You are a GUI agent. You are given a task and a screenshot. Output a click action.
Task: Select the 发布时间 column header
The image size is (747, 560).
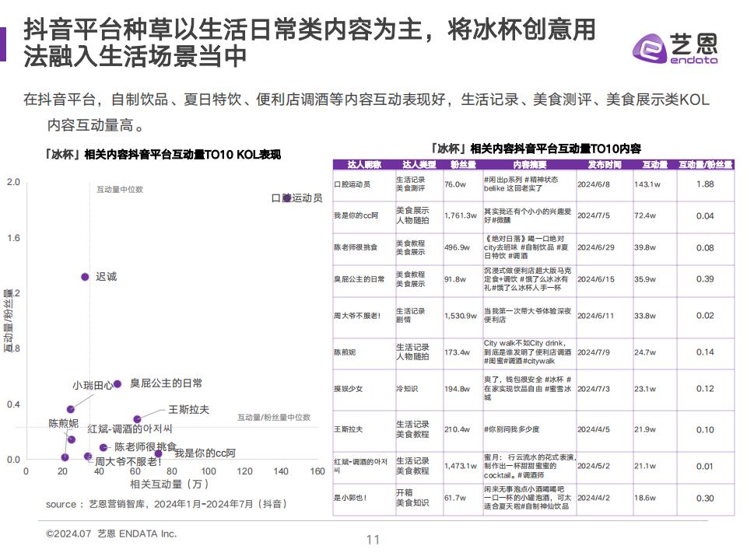point(605,165)
